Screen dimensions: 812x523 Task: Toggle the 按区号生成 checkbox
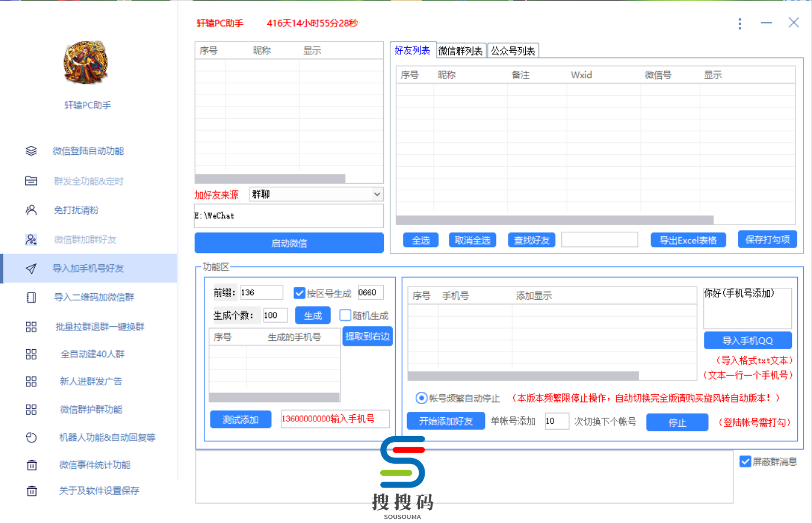click(x=299, y=293)
